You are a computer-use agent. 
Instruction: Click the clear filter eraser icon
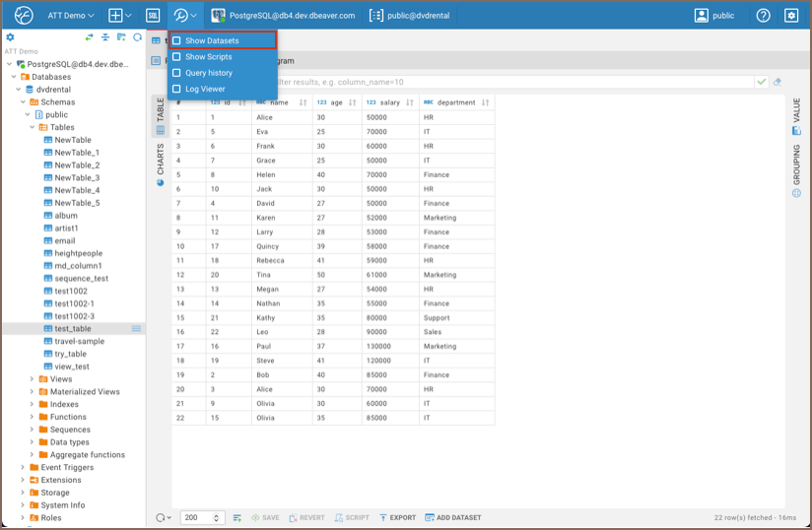coord(778,82)
